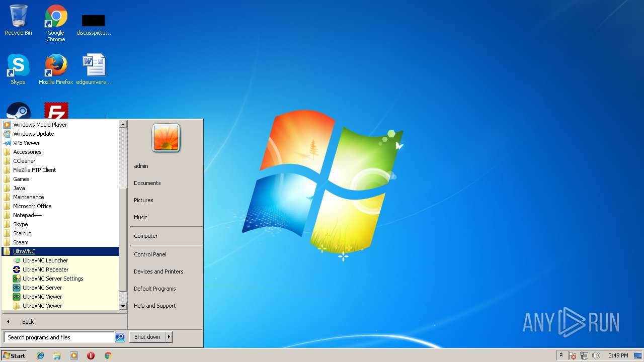Open Opera from the taskbar

coord(91,355)
